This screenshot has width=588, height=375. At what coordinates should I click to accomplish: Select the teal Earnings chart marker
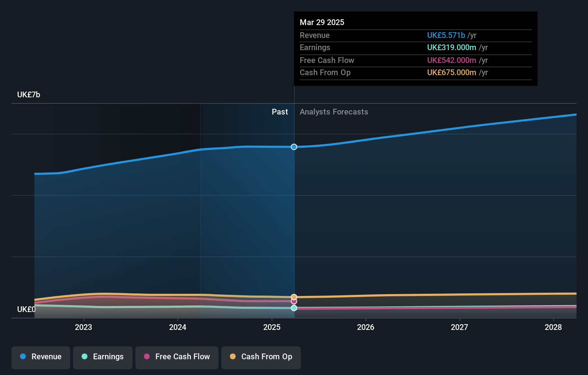pos(294,308)
